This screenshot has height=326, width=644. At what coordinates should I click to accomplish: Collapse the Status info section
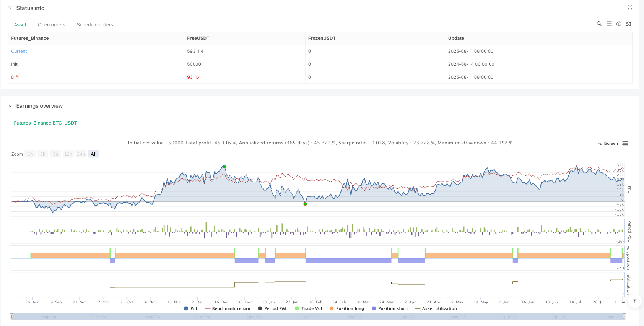(x=10, y=8)
